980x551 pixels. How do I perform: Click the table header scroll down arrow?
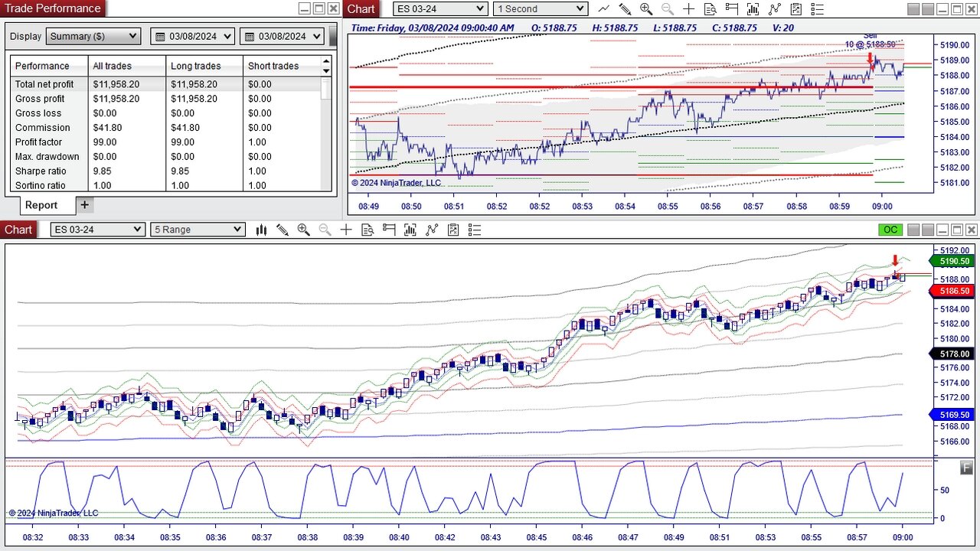(326, 71)
